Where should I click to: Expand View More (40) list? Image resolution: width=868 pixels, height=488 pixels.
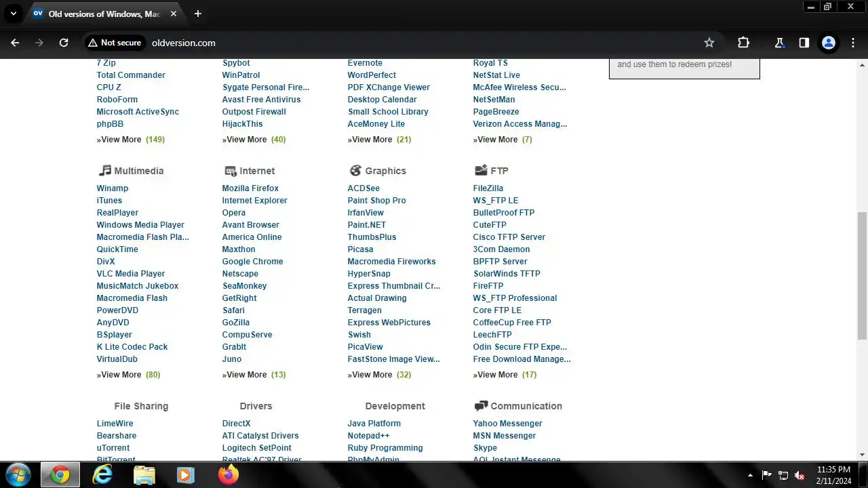pyautogui.click(x=254, y=140)
